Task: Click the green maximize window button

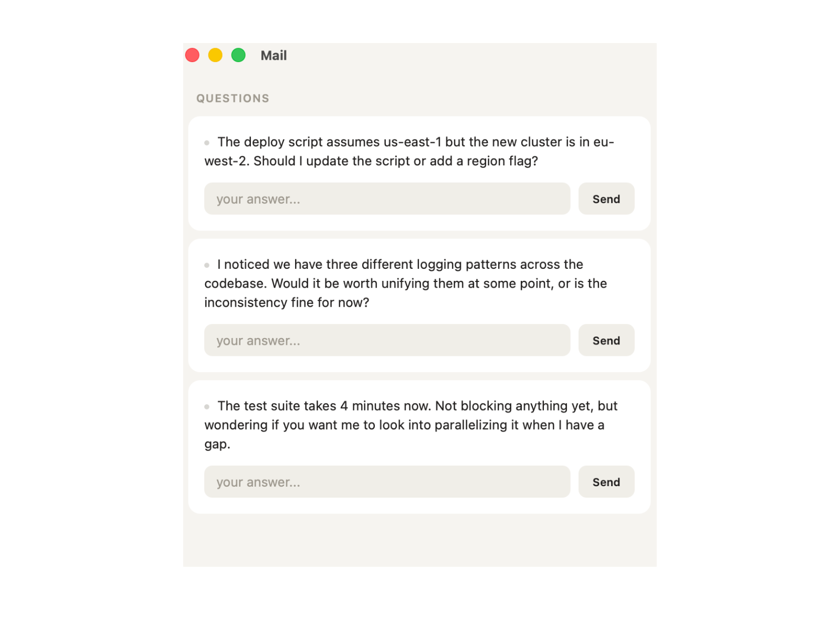Action: 238,55
